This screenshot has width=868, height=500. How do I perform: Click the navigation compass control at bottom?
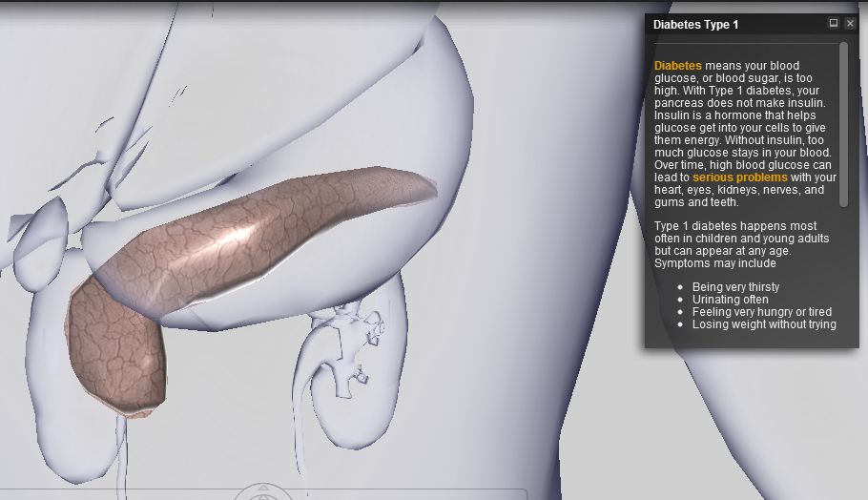263,490
